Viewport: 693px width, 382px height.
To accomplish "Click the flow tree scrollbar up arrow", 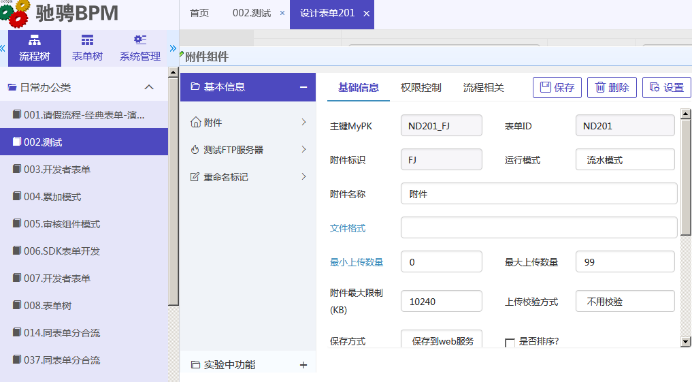I will (173, 72).
